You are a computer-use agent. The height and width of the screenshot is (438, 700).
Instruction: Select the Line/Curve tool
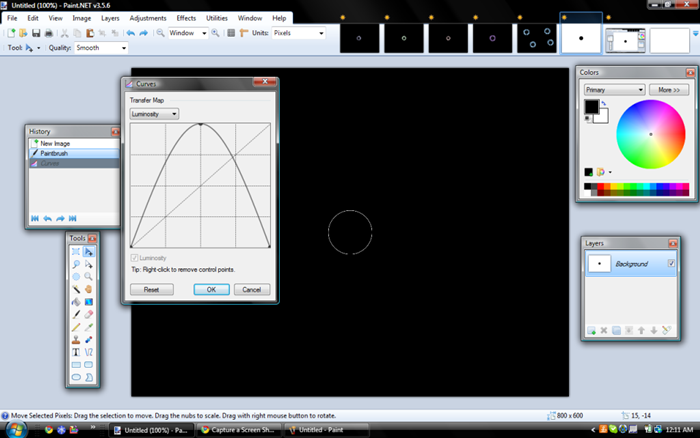88,352
